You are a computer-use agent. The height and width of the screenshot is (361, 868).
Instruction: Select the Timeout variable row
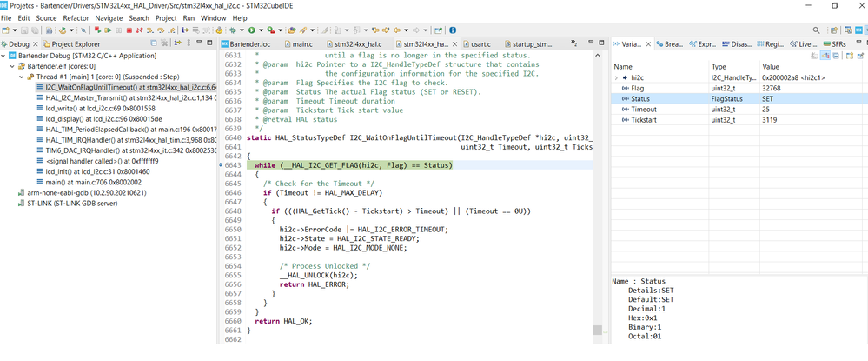(739, 110)
